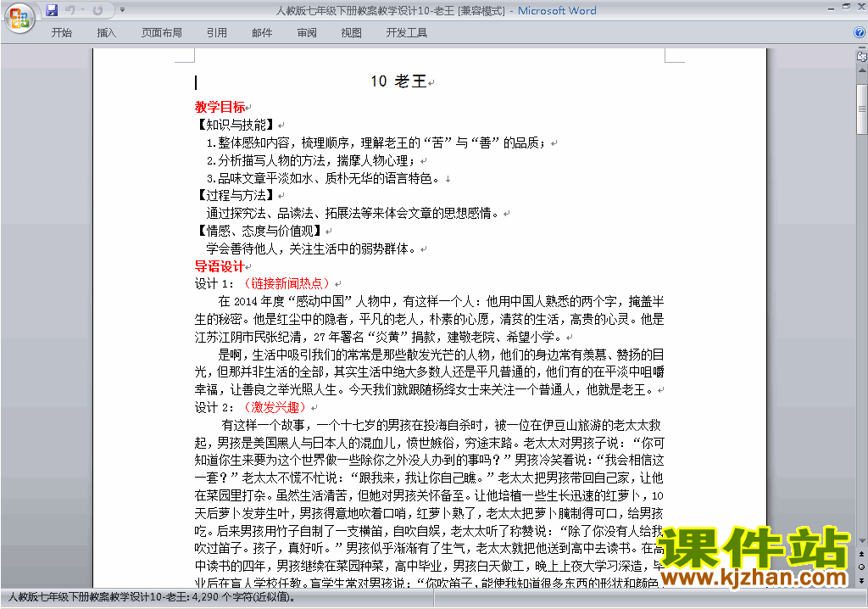Click the line starting "1.整体感知内容"
Image resolution: width=868 pixels, height=609 pixels.
coord(376,143)
